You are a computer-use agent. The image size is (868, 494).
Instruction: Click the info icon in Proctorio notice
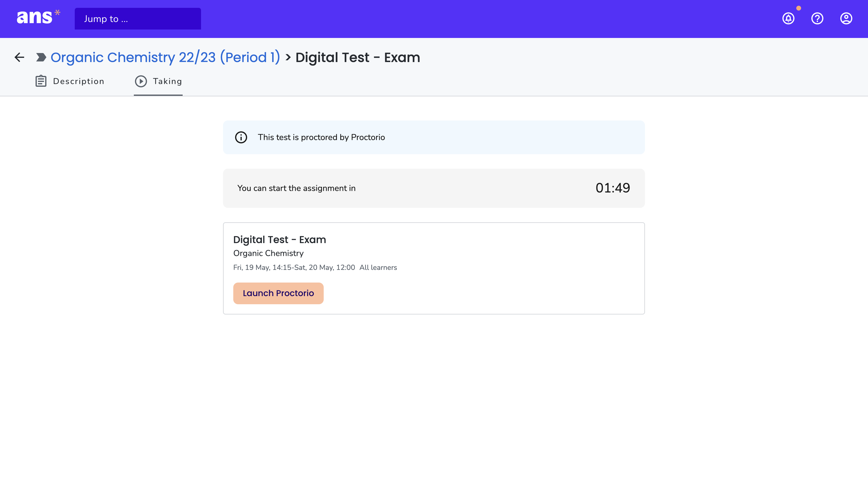tap(241, 137)
